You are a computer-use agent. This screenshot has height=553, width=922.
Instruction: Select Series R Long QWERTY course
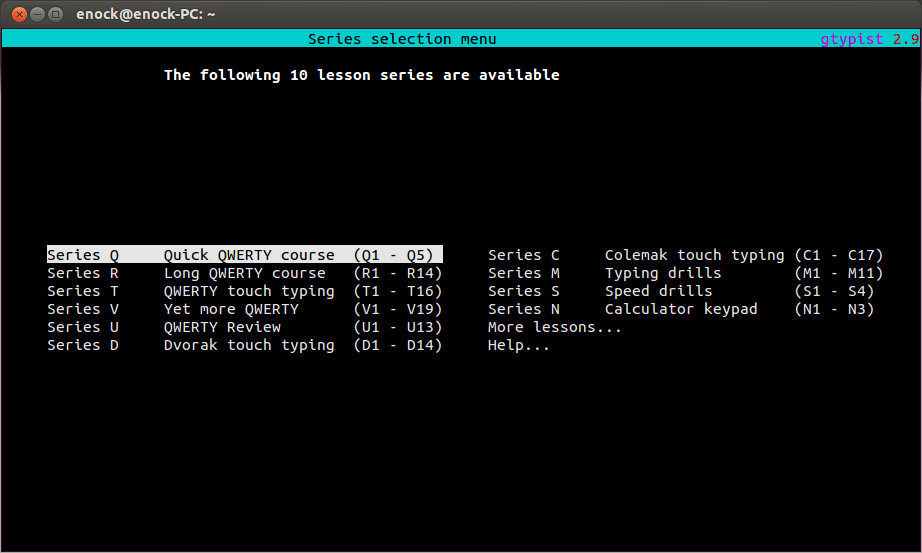click(x=245, y=273)
